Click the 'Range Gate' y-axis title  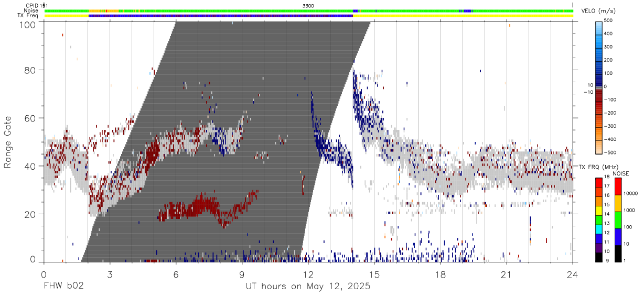[8, 142]
